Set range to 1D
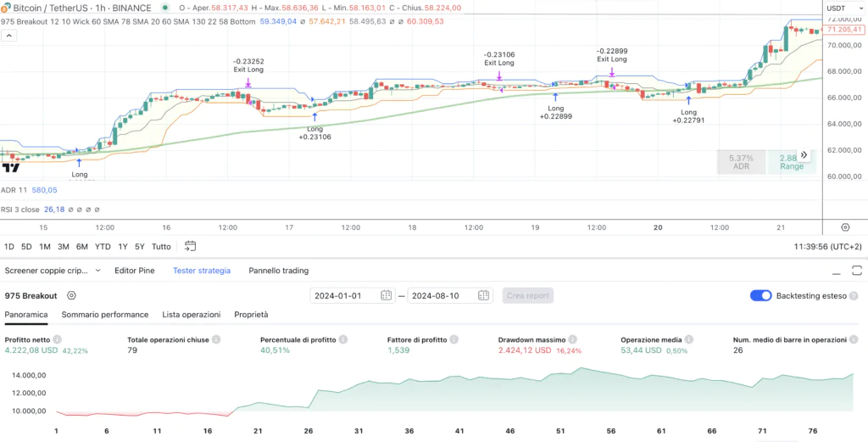This screenshot has width=868, height=442. [x=9, y=247]
